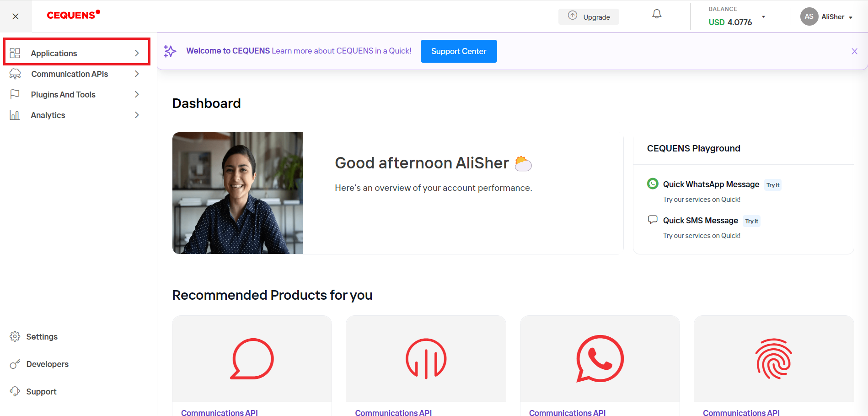Screen dimensions: 868x416
Task: Dismiss the welcome banner
Action: [x=854, y=51]
